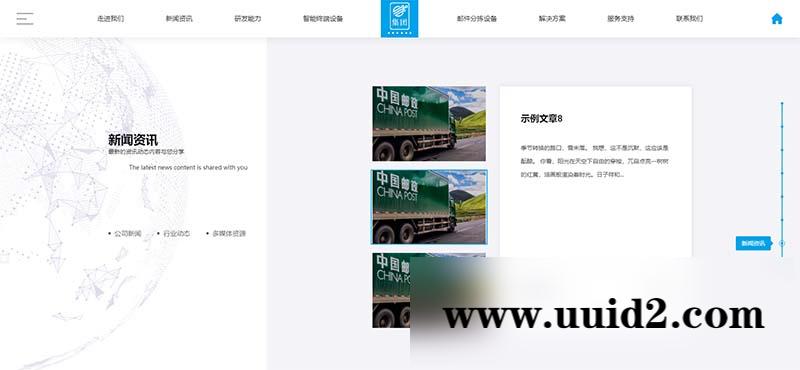
Task: Click the 行业动态 category link
Action: (x=177, y=233)
